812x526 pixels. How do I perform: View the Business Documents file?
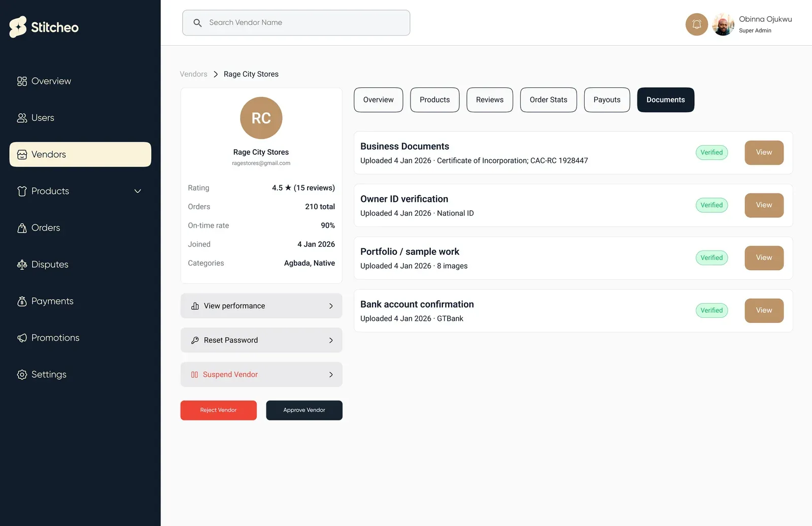pyautogui.click(x=764, y=152)
